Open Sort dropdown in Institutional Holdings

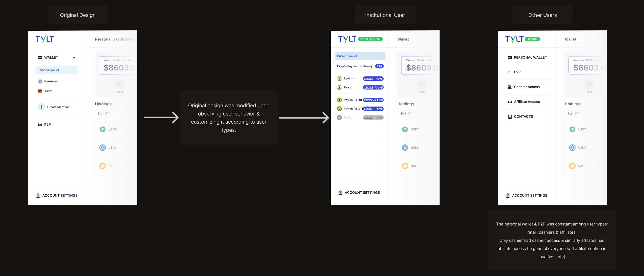pos(406,113)
